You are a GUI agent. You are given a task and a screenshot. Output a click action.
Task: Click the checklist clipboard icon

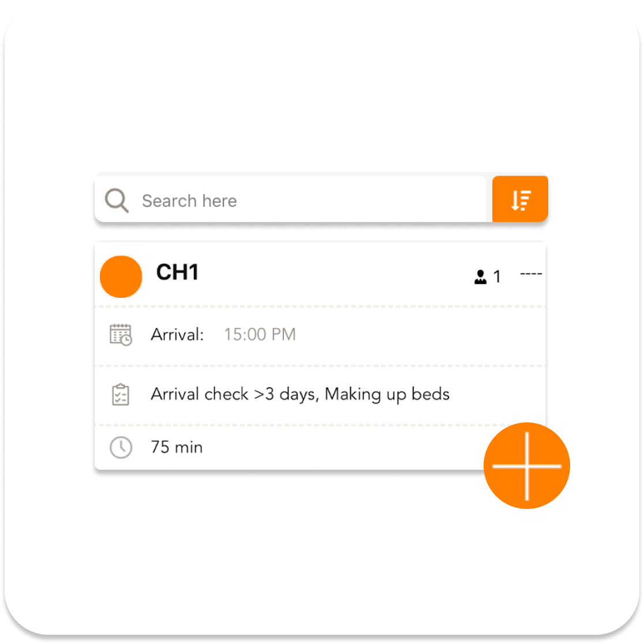coord(121,395)
